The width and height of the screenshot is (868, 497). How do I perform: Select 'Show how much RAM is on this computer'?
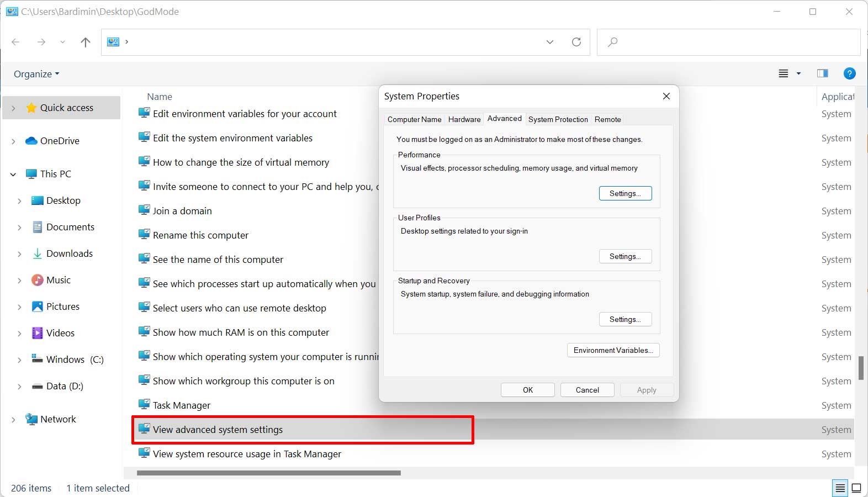pos(241,332)
